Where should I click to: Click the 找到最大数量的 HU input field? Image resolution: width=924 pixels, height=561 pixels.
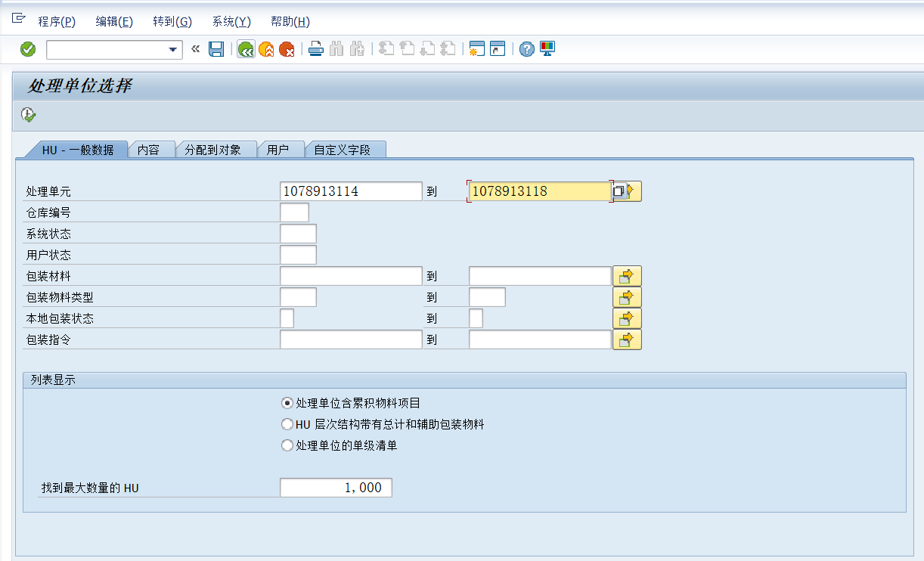click(336, 487)
